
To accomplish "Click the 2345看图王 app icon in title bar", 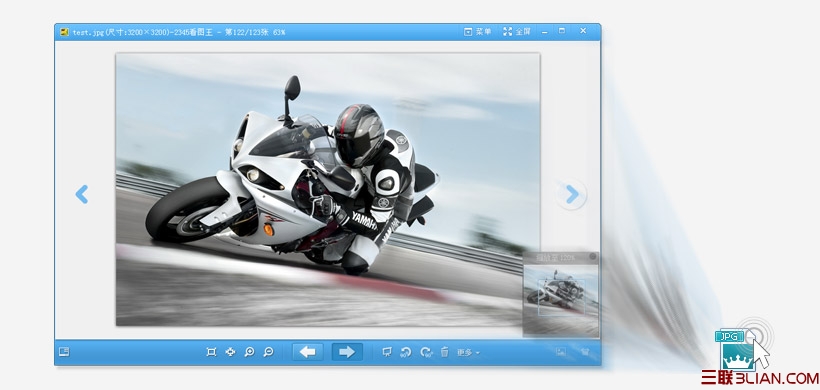I will tap(64, 32).
